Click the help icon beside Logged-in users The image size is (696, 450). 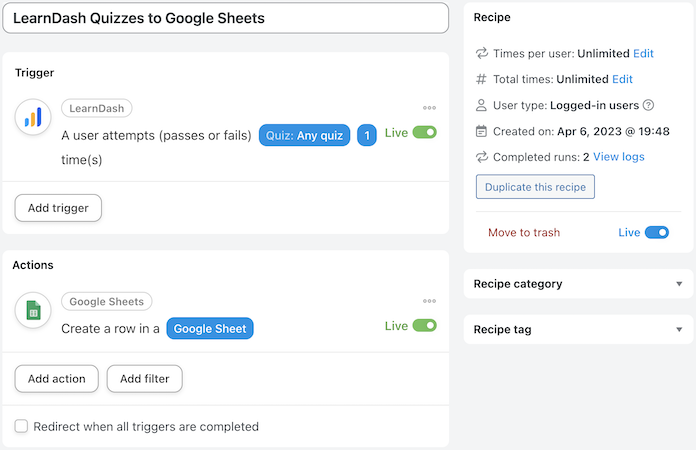[649, 105]
